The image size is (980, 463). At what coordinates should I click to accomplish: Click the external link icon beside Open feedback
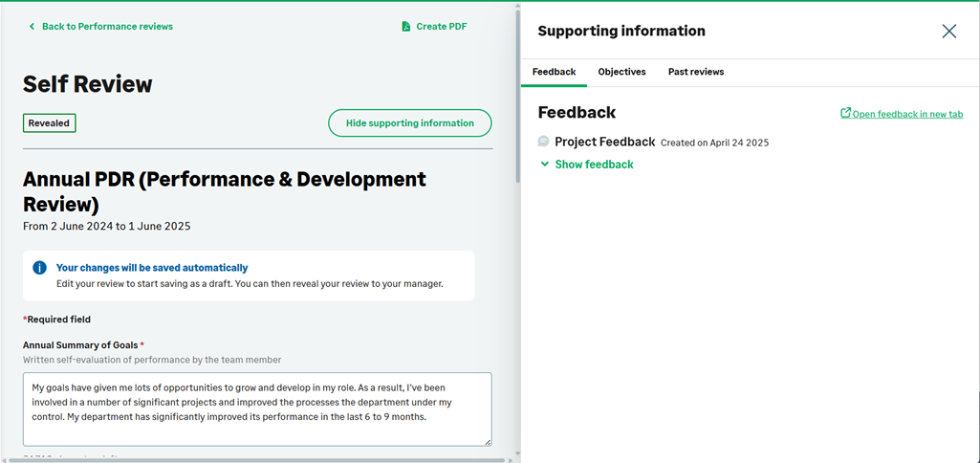845,114
